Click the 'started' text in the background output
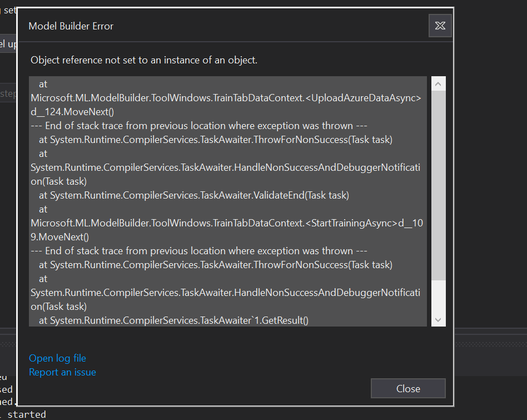527x420 pixels. click(26, 414)
